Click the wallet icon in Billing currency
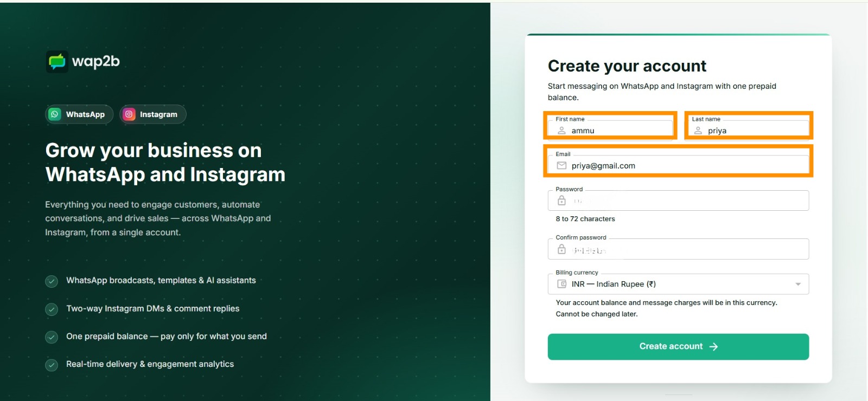This screenshot has height=401, width=868. tap(562, 284)
